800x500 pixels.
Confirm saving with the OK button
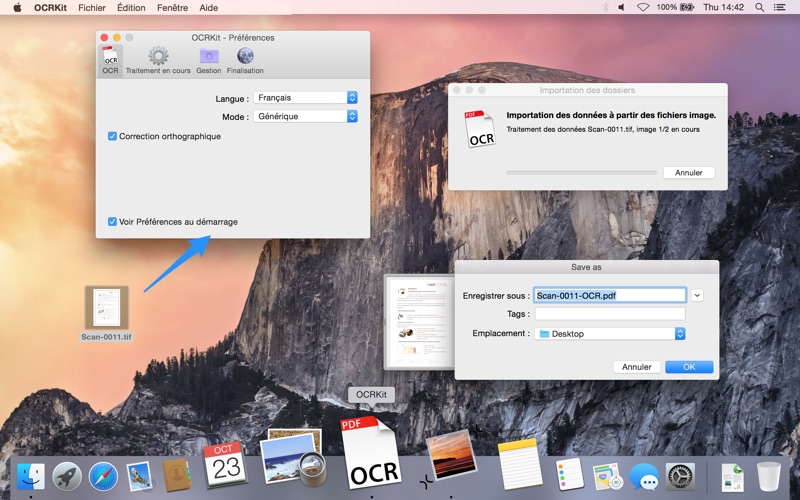pyautogui.click(x=689, y=367)
